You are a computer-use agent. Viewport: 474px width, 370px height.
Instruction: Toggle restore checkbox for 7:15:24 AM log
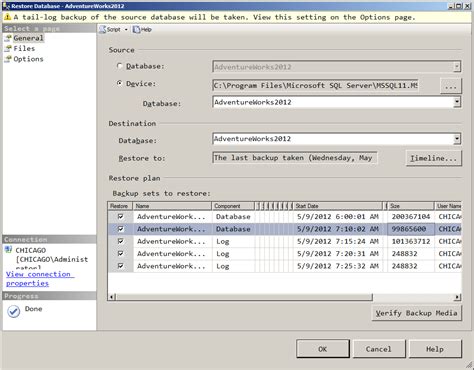pos(121,241)
